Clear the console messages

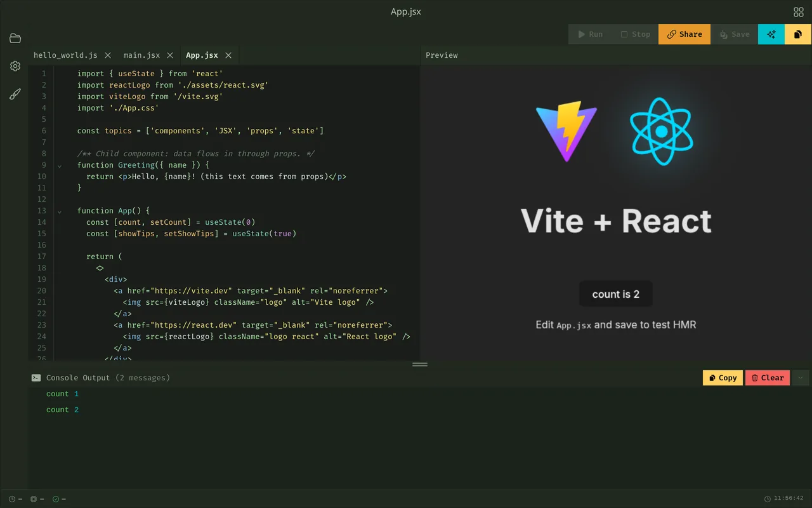coord(768,378)
